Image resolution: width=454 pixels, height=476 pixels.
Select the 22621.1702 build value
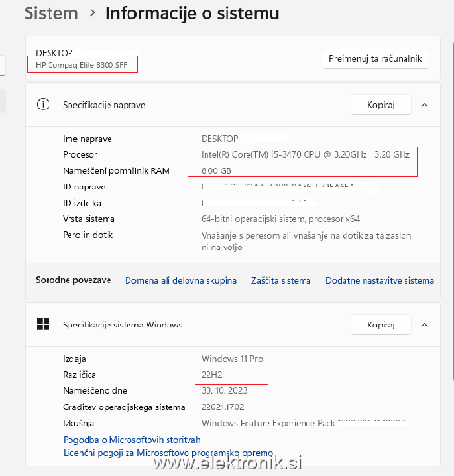(223, 407)
